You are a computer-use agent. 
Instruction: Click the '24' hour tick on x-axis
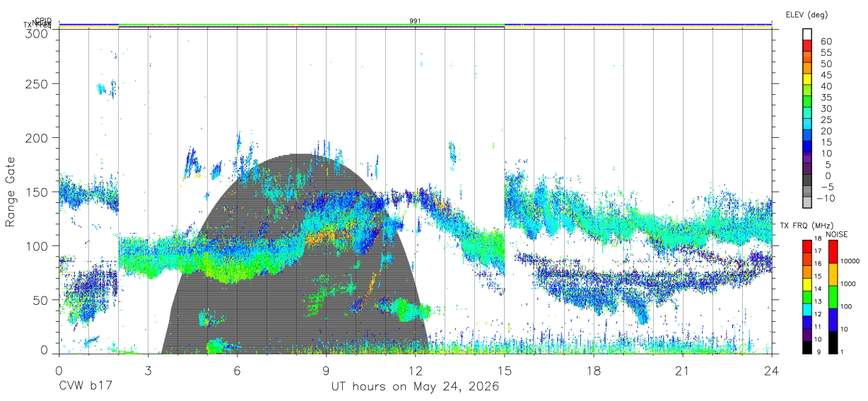coord(772,371)
